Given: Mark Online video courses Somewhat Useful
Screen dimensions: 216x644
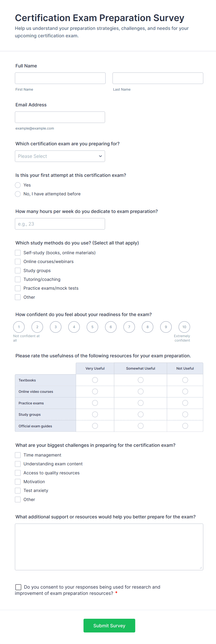Looking at the screenshot, I should tap(140, 391).
